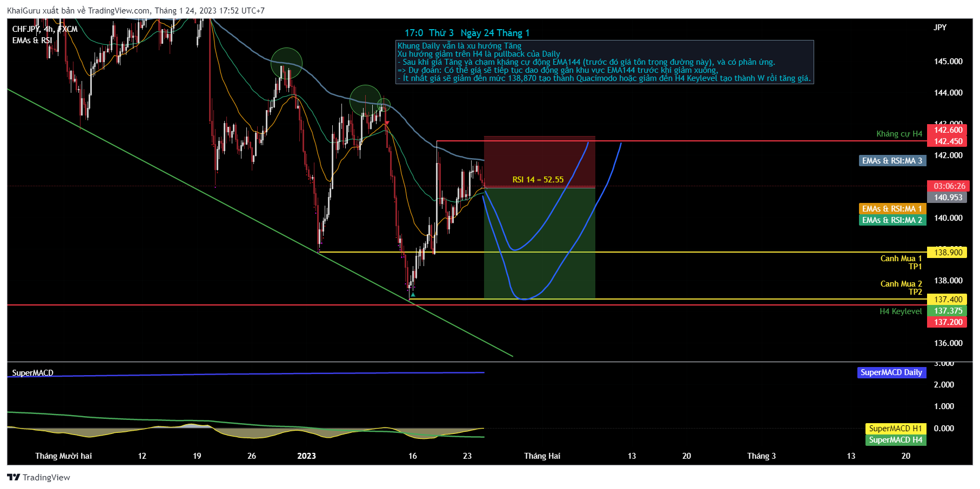Viewport: 980px width, 489px height.
Task: Click the yellow 137.400 price tag
Action: click(948, 300)
